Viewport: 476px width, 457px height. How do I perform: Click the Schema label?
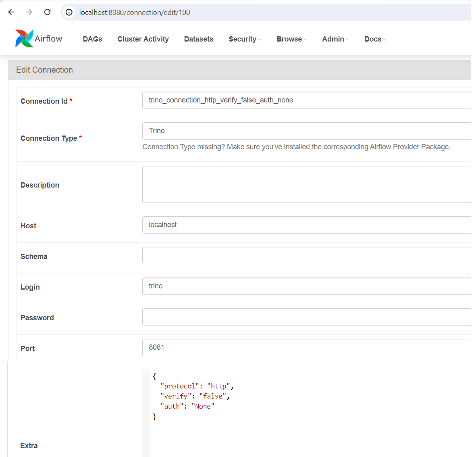tap(34, 257)
